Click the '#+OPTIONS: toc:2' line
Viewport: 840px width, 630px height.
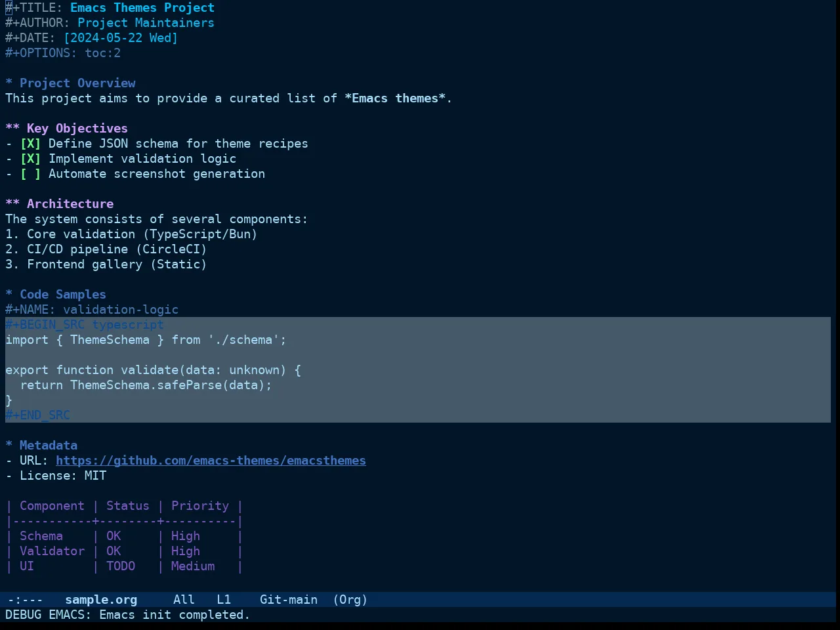coord(63,53)
